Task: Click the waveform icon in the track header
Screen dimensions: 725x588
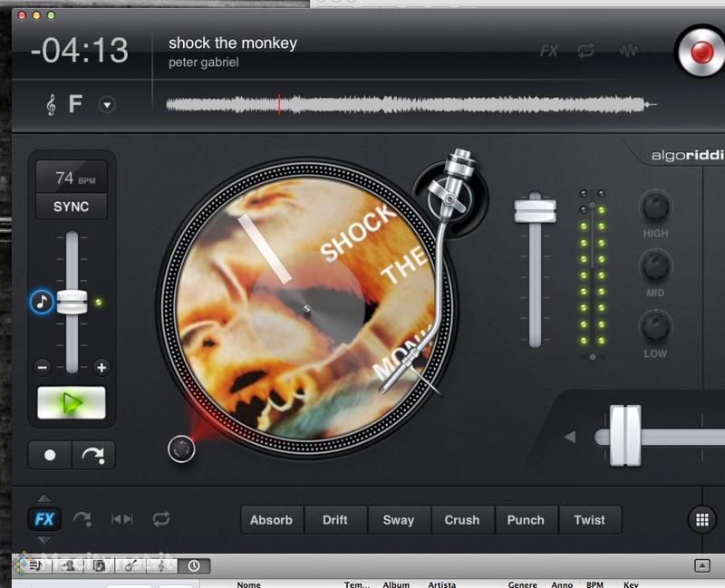Action: point(628,51)
